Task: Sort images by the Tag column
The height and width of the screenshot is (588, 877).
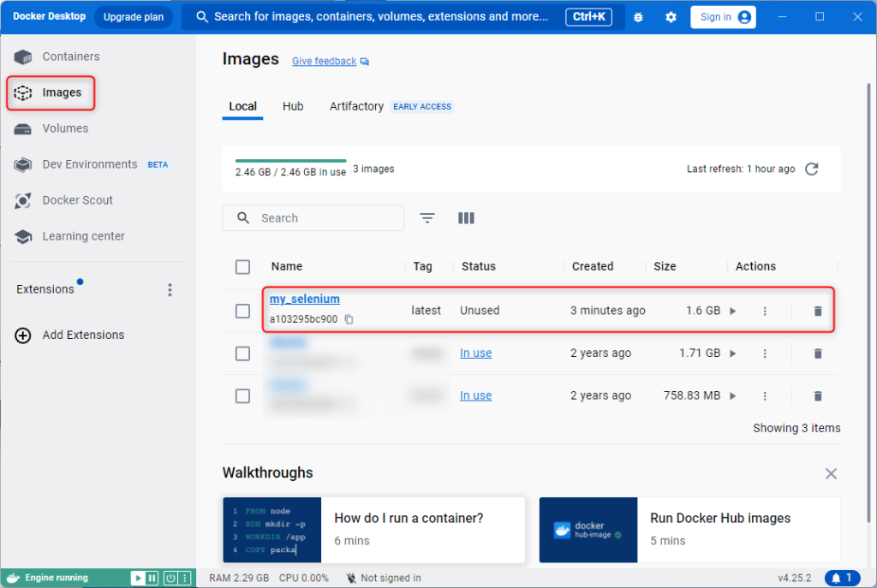Action: [423, 267]
